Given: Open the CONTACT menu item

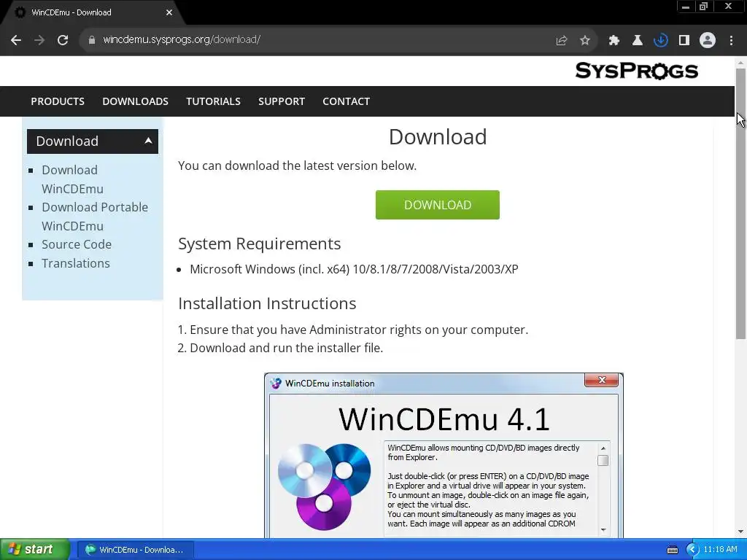Looking at the screenshot, I should coord(346,101).
